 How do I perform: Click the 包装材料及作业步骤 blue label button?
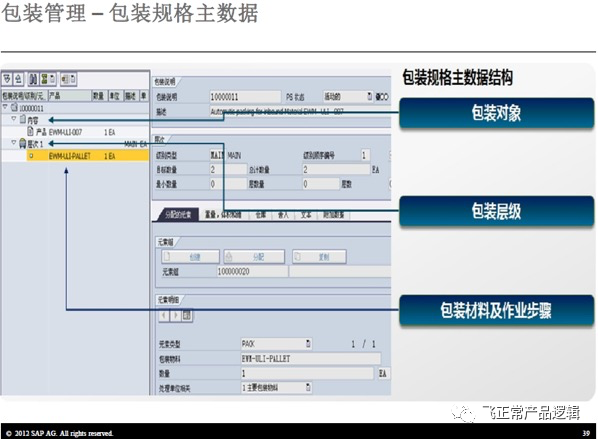[x=497, y=310]
